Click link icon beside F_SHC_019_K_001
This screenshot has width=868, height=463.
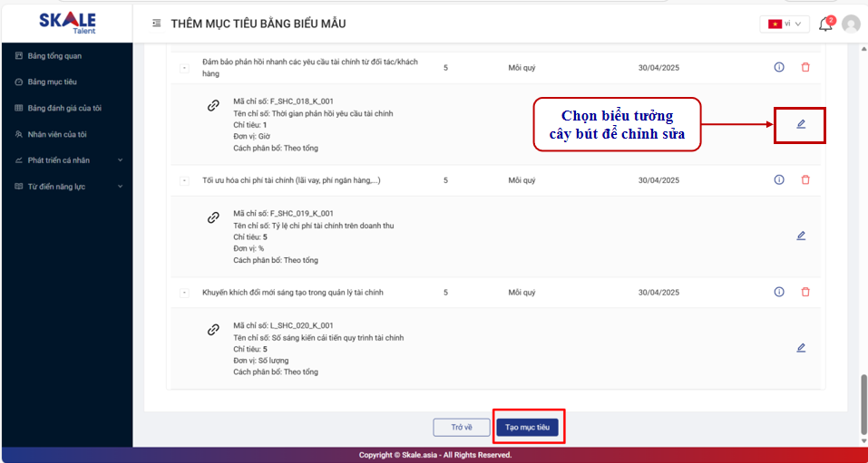click(x=213, y=217)
